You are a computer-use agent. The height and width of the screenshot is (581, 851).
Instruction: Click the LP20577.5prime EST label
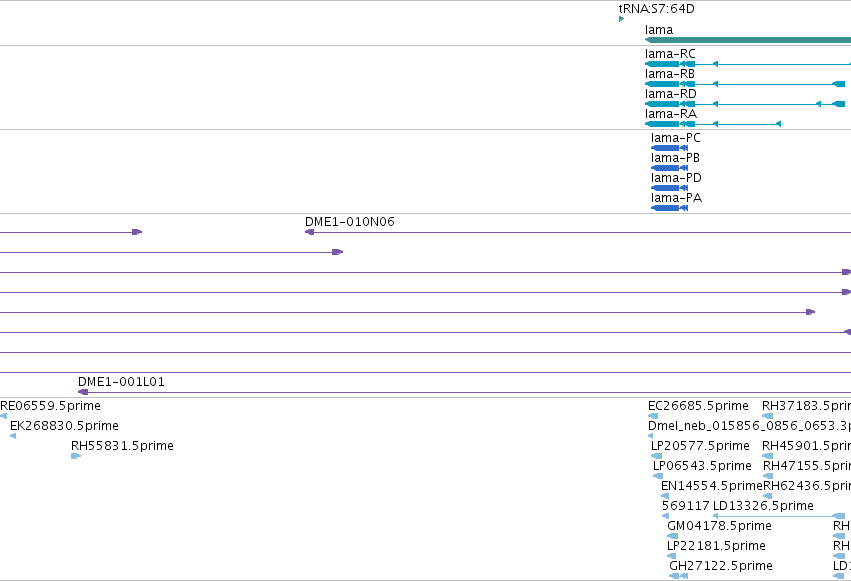[x=700, y=446]
